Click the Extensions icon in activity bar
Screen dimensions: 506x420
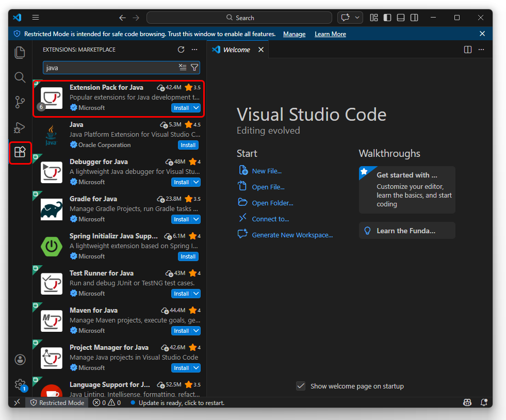(20, 152)
